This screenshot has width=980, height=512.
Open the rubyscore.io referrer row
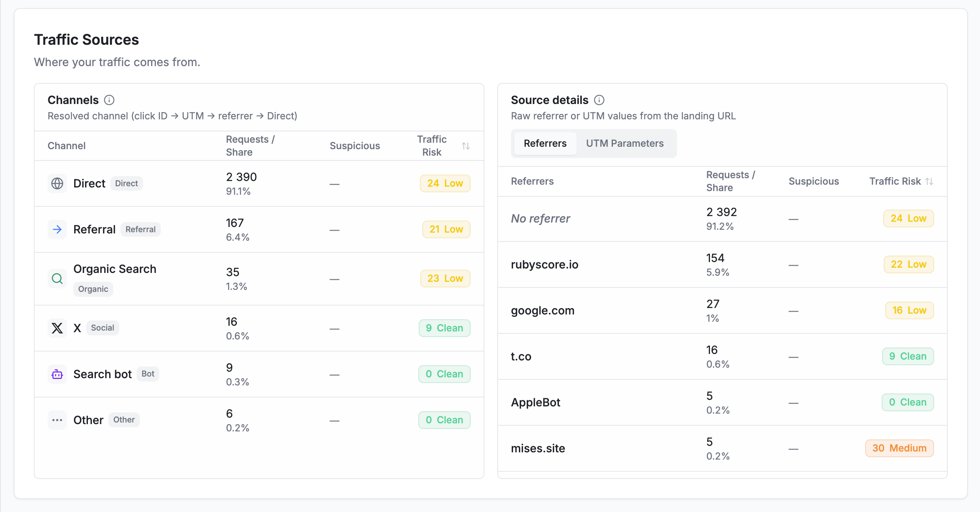click(x=722, y=265)
